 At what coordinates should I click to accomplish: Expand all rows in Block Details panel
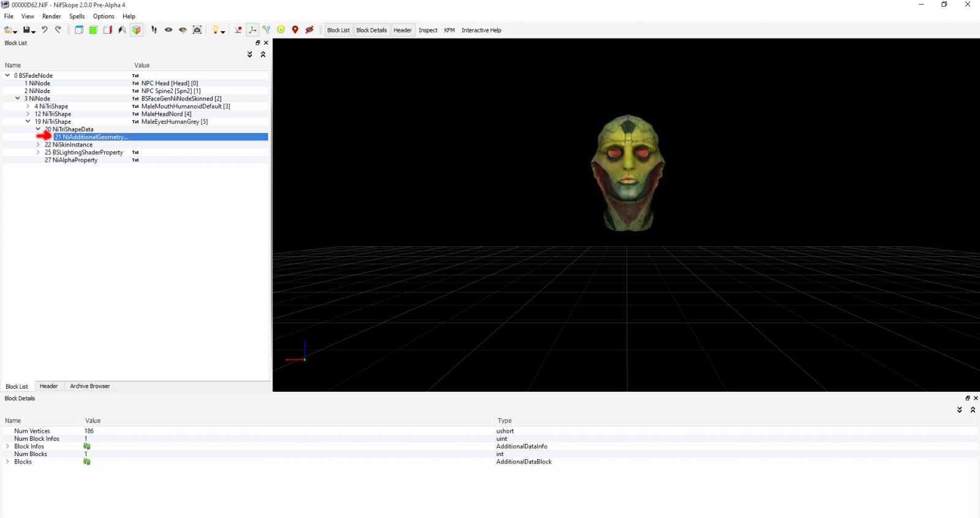tap(960, 410)
